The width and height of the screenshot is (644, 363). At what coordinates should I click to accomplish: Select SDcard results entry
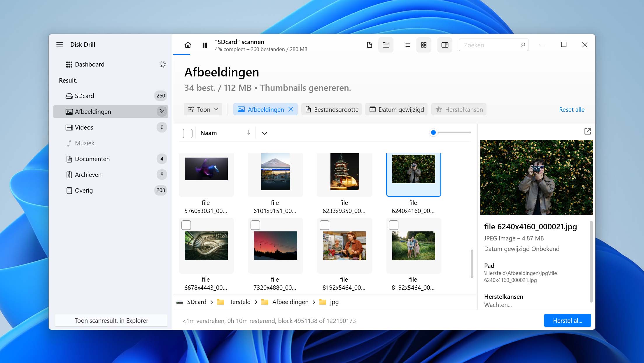(111, 96)
